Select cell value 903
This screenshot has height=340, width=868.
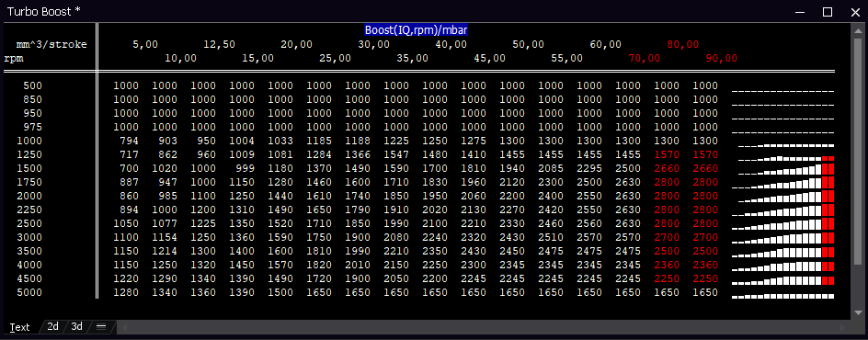(x=167, y=141)
